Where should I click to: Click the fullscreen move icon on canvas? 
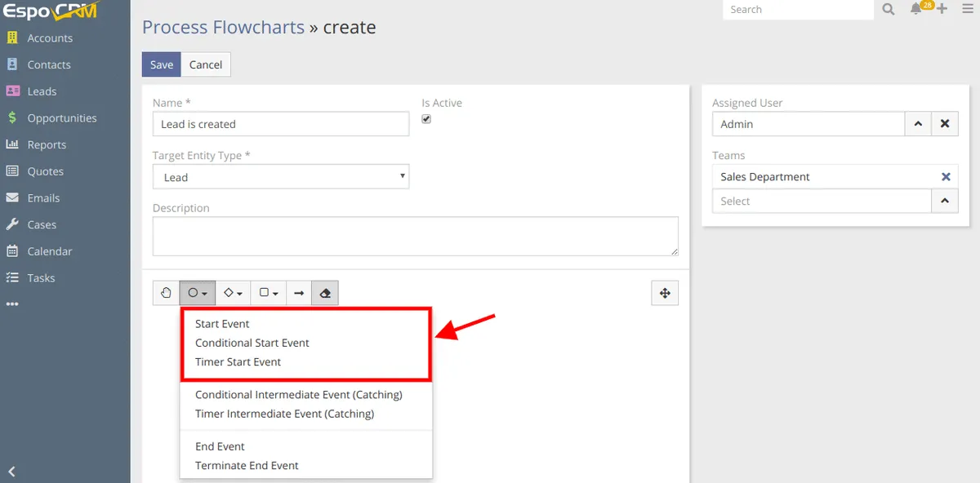[x=665, y=293]
